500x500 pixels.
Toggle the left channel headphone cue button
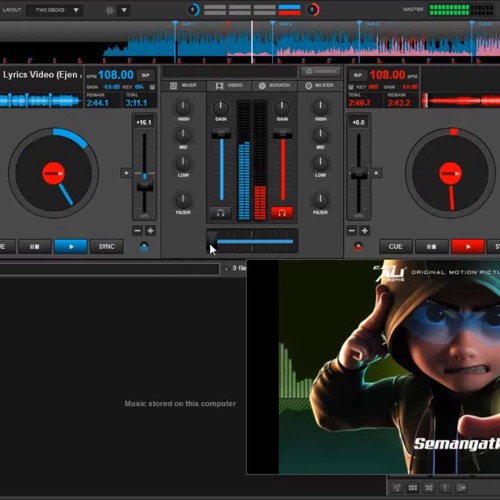click(220, 213)
